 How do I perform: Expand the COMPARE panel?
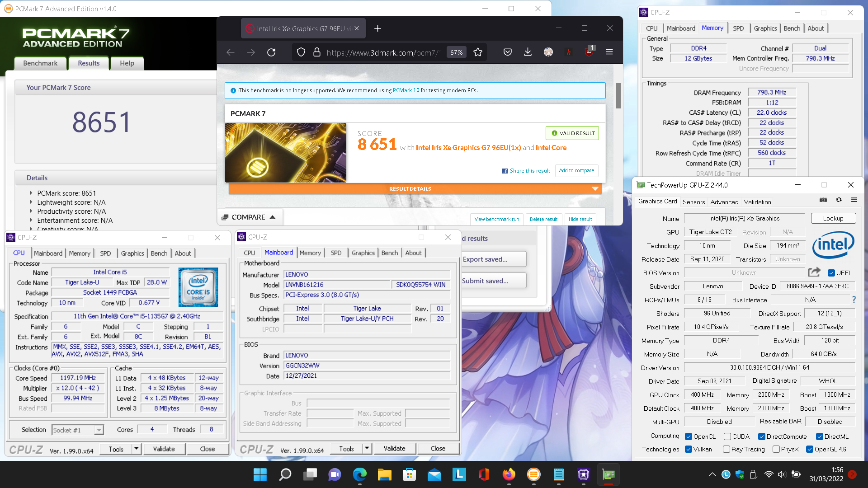[x=249, y=217]
